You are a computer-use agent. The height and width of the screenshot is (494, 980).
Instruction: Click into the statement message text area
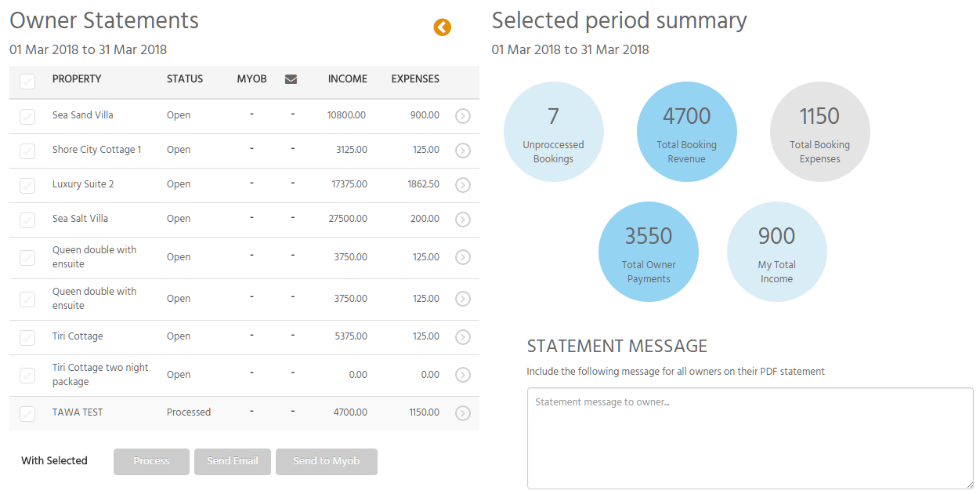[x=750, y=438]
